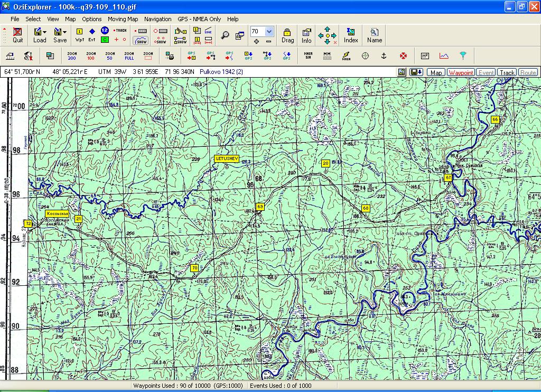Expand the Load dropdown arrow
This screenshot has width=541, height=392.
[46, 32]
